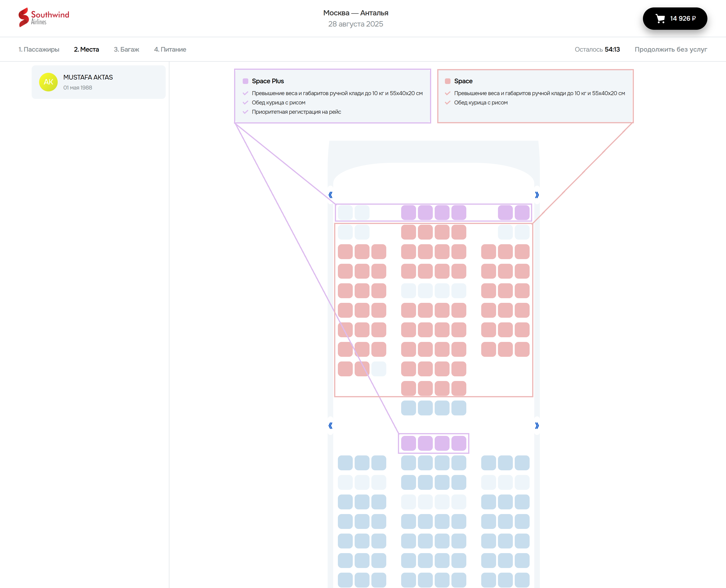
Task: Open the Southwind Airlines logo homepage
Action: coord(44,17)
